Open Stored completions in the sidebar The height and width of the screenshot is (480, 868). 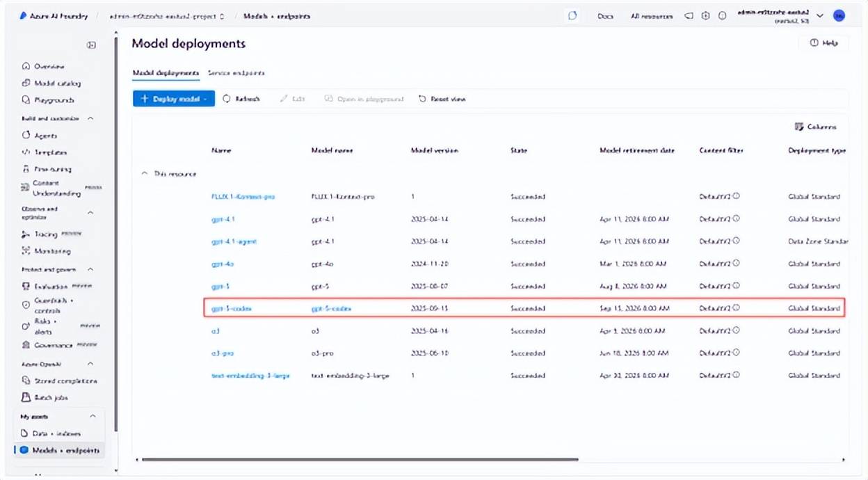(60, 381)
